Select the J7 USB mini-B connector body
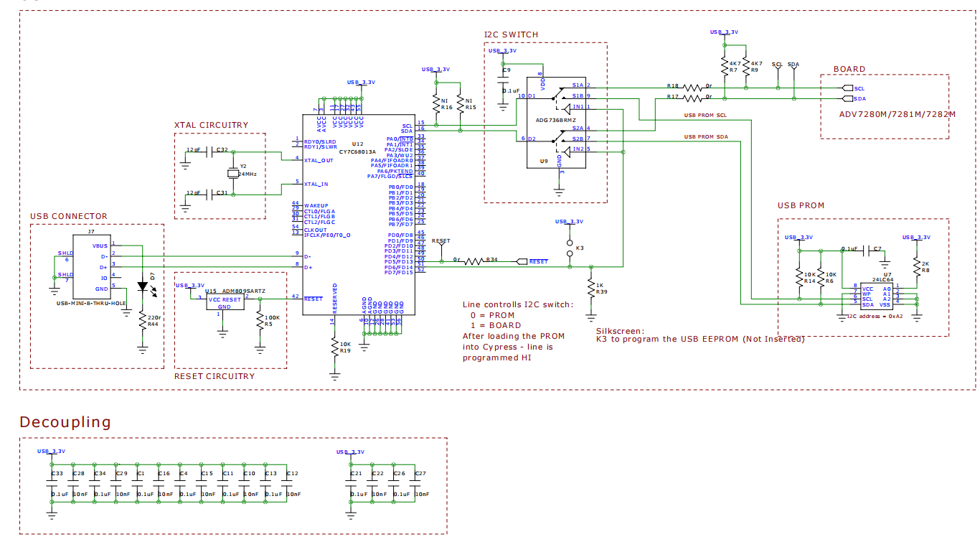 tap(91, 266)
